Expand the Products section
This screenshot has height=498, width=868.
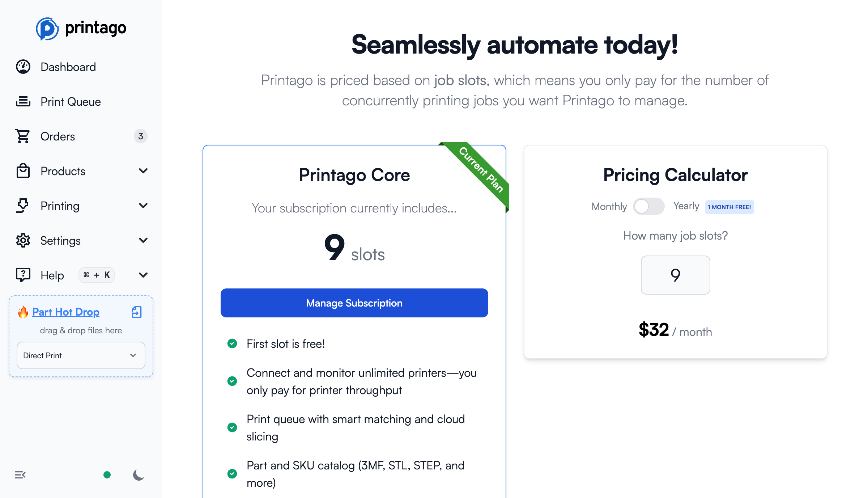[143, 171]
